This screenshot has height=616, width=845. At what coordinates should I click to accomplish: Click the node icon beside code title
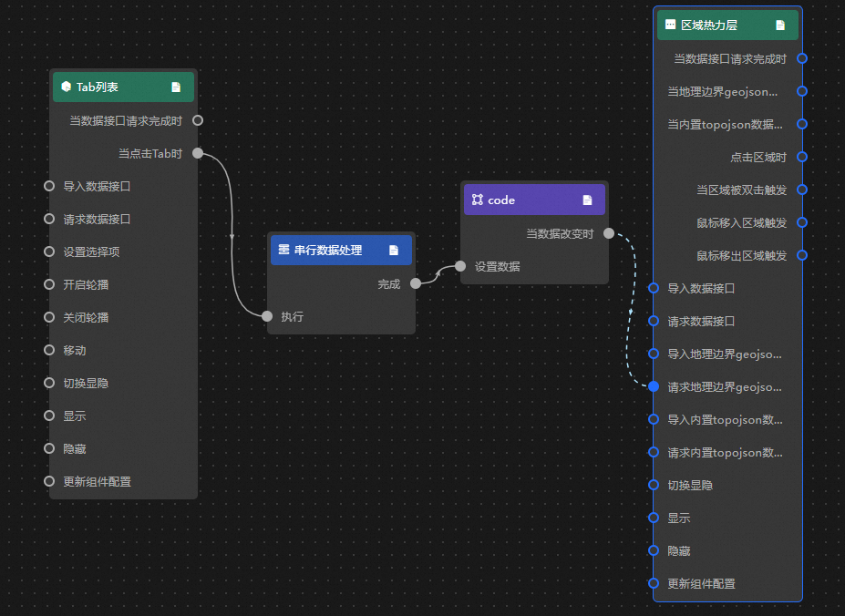click(x=478, y=200)
